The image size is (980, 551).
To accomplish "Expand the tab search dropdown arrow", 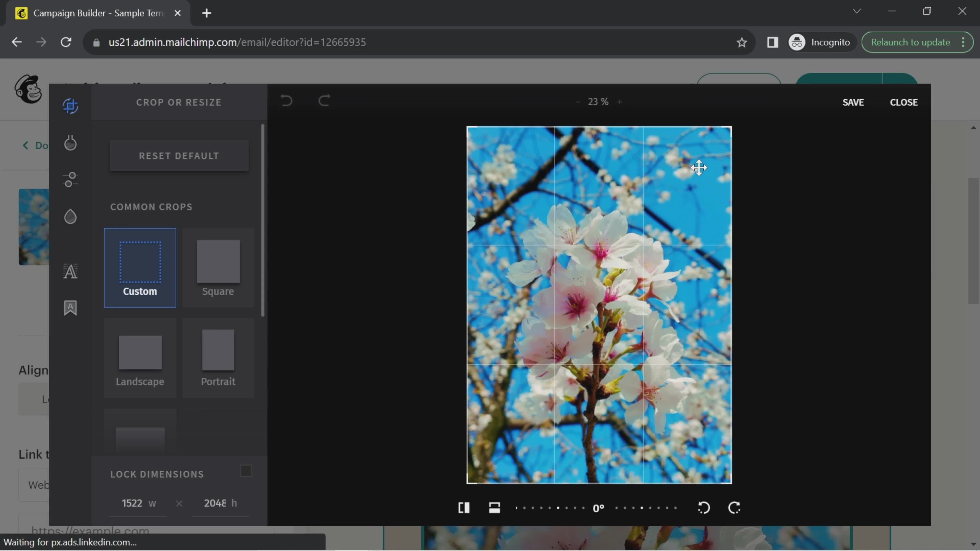I will pos(857,11).
